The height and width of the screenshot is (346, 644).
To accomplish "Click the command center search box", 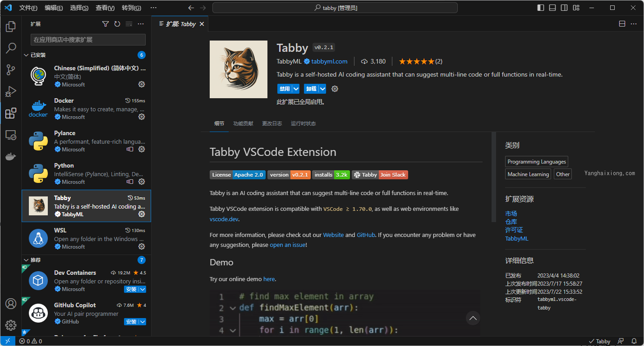I will click(335, 8).
